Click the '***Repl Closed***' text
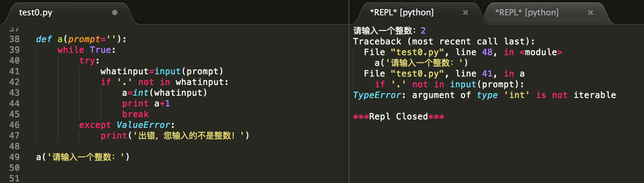 398,116
